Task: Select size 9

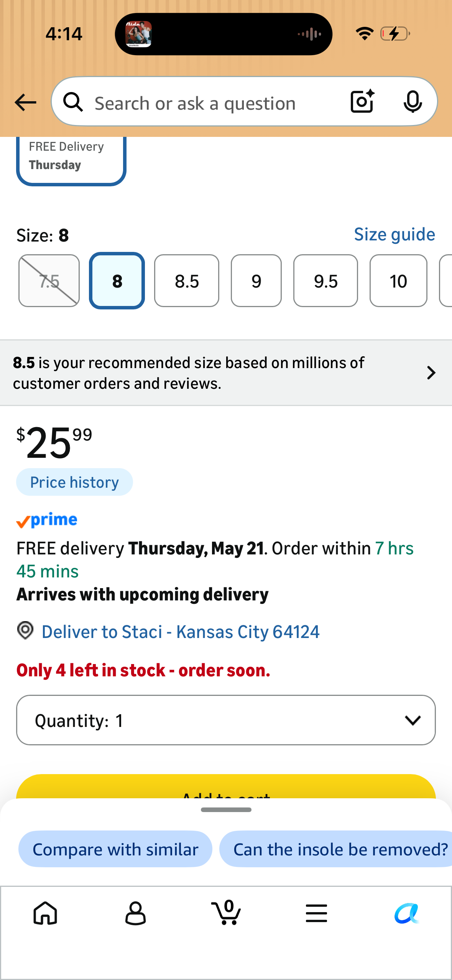Action: 256,281
